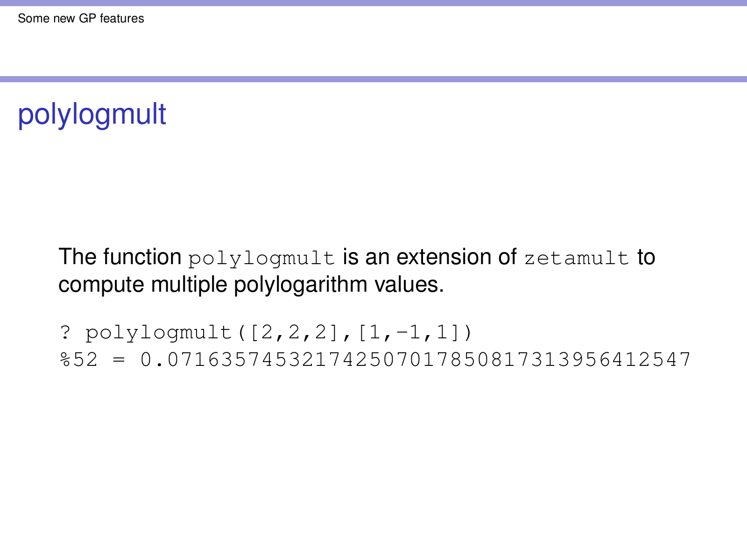Click the "%52" output label
This screenshot has height=560, width=747.
(79, 360)
